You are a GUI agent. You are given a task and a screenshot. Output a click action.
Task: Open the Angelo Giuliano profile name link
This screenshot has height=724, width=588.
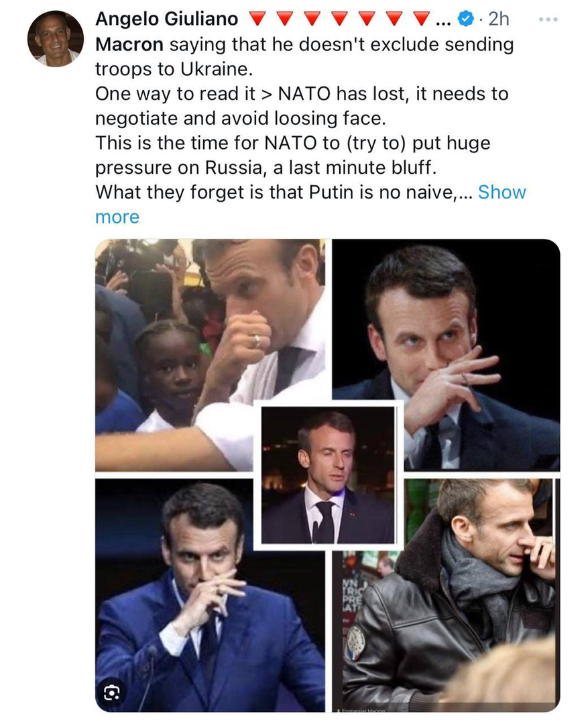coord(166,19)
